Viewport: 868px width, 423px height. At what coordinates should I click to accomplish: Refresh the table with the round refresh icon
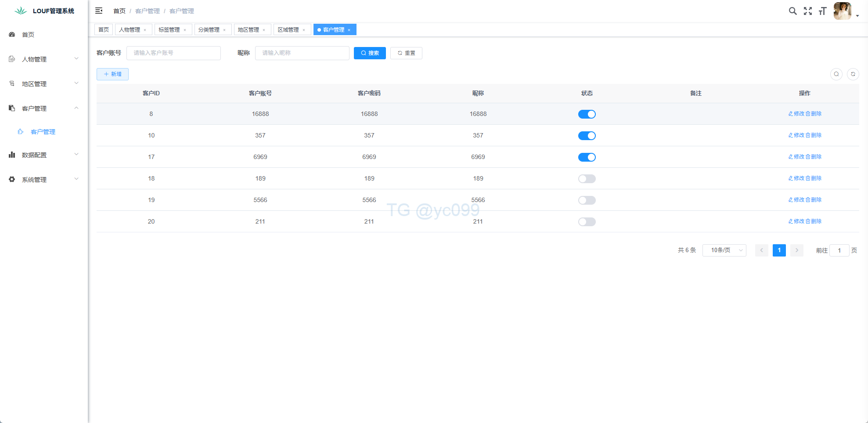[x=853, y=74]
